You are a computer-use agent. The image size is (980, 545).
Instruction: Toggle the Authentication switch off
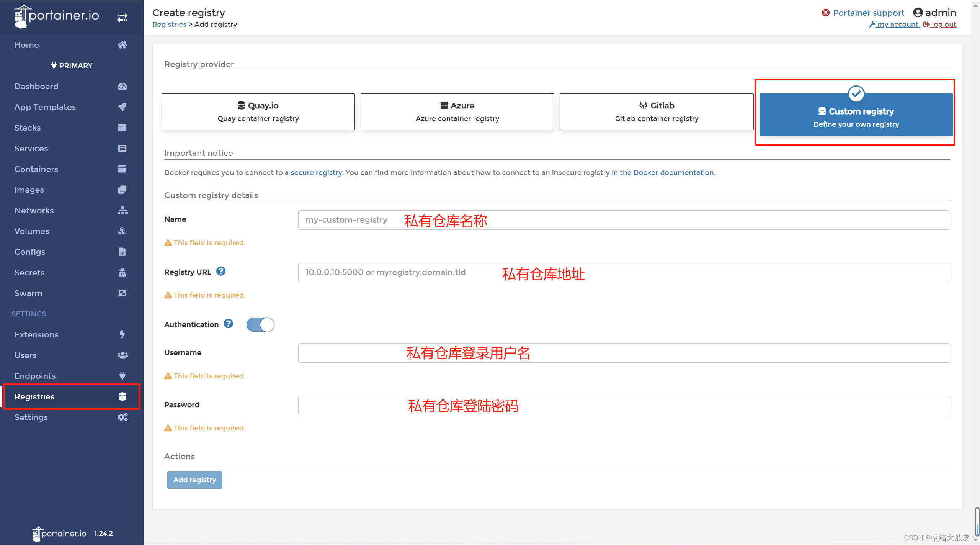coord(260,325)
